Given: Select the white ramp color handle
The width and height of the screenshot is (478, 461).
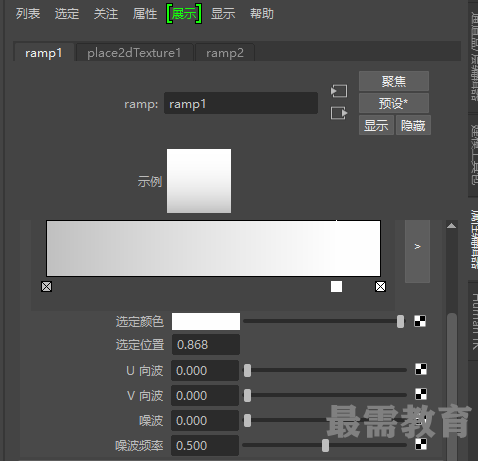Looking at the screenshot, I should (x=336, y=286).
